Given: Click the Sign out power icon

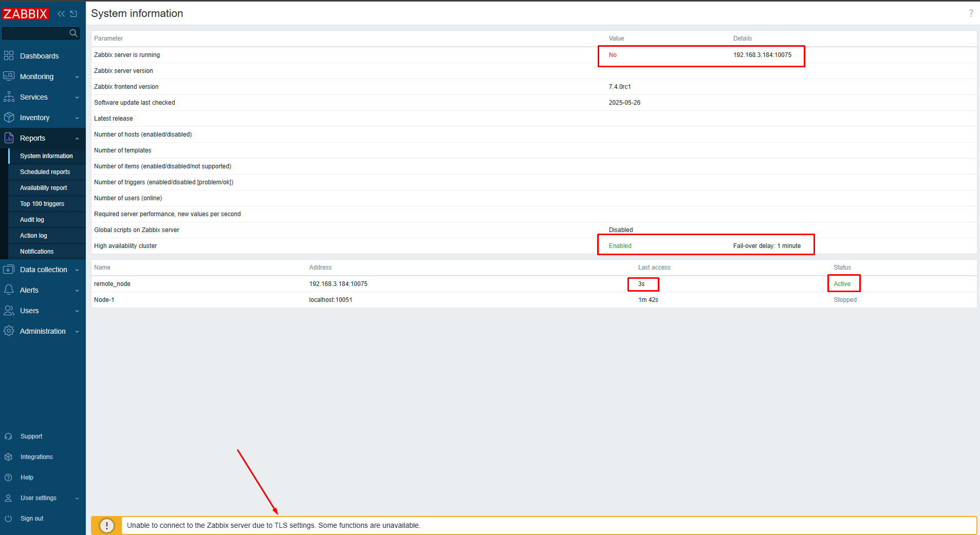Looking at the screenshot, I should pyautogui.click(x=8, y=519).
